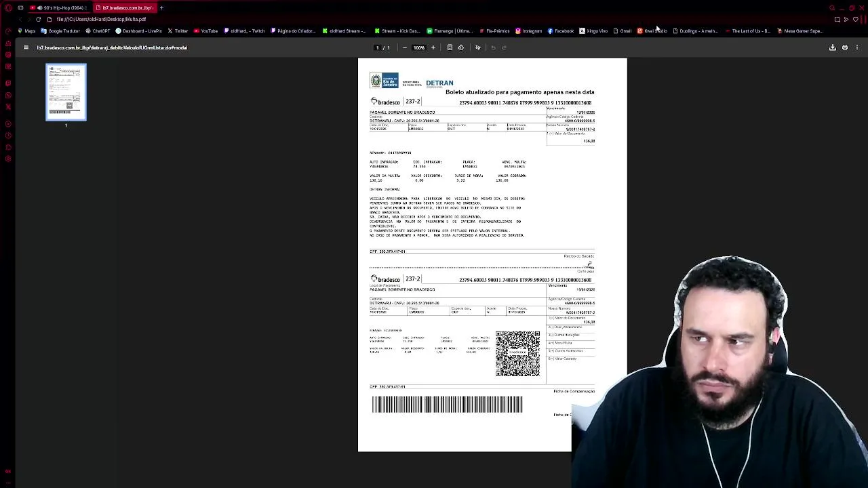868x488 pixels.
Task: Open the Stream - Kick Dashboard bookmark
Action: point(397,30)
